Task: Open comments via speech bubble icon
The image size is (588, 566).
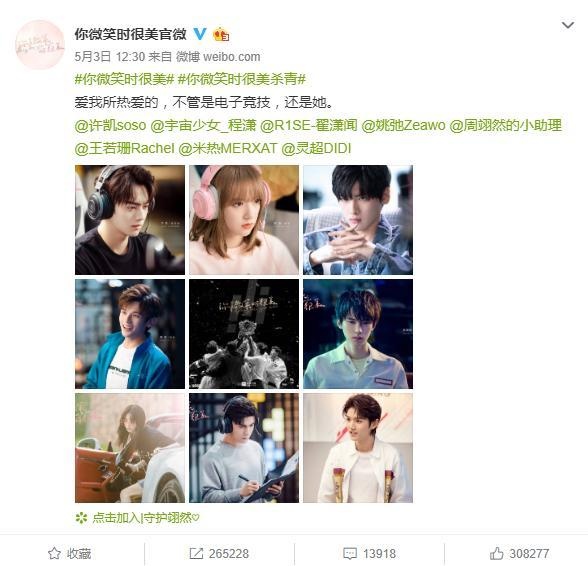Action: 350,553
